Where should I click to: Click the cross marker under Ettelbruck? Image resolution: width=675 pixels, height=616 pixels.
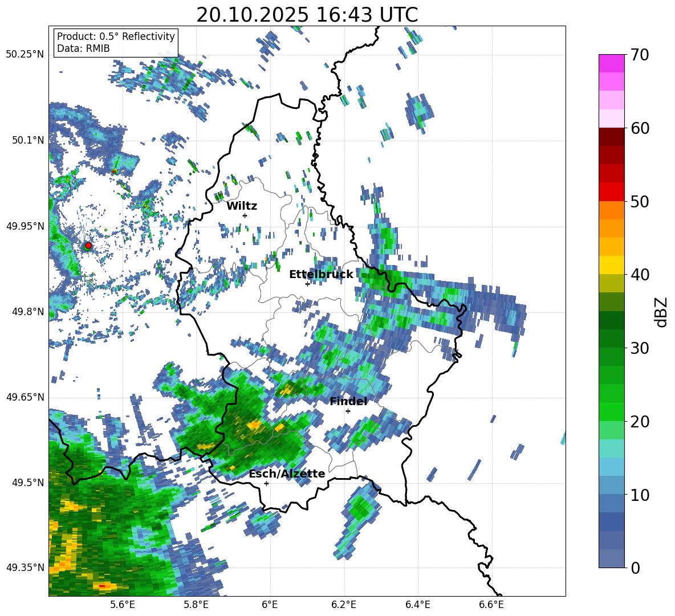pyautogui.click(x=307, y=284)
